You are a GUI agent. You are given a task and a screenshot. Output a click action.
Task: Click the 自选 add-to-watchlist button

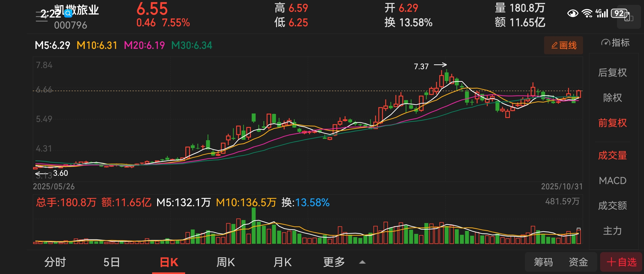(x=621, y=262)
